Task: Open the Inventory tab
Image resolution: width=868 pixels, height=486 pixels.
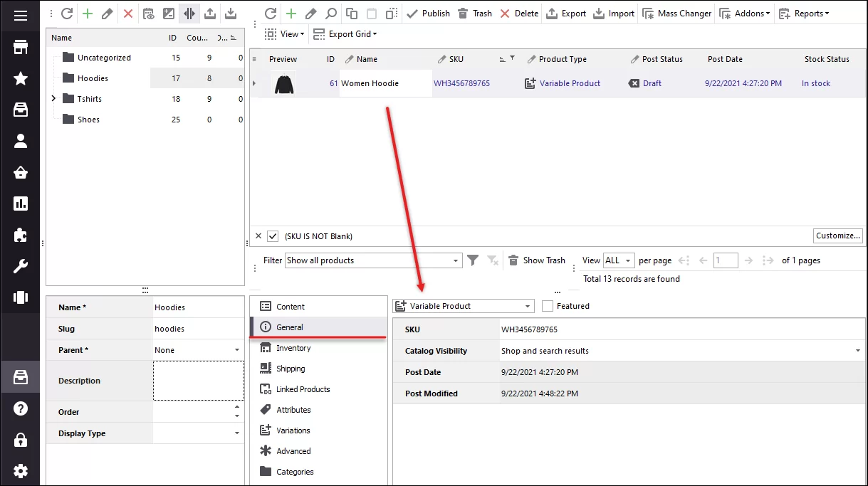Action: click(x=293, y=347)
